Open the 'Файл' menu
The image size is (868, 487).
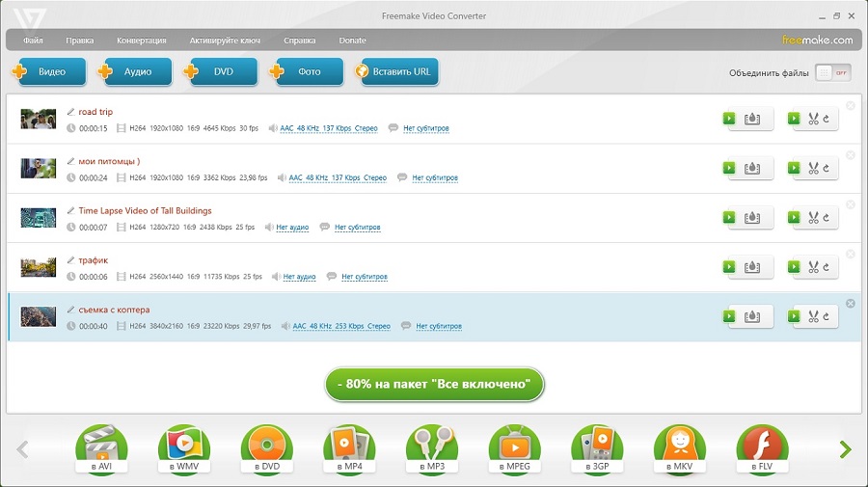point(33,41)
